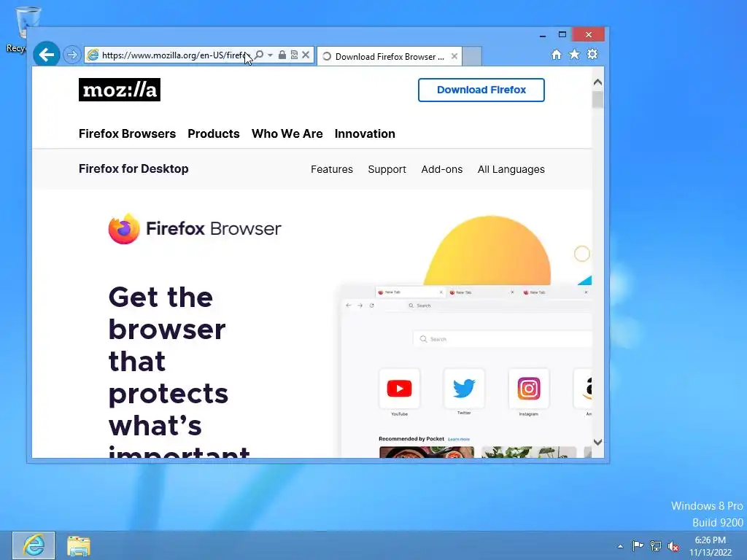Open the Firefox Browsers menu
This screenshot has height=560, width=747.
127,134
